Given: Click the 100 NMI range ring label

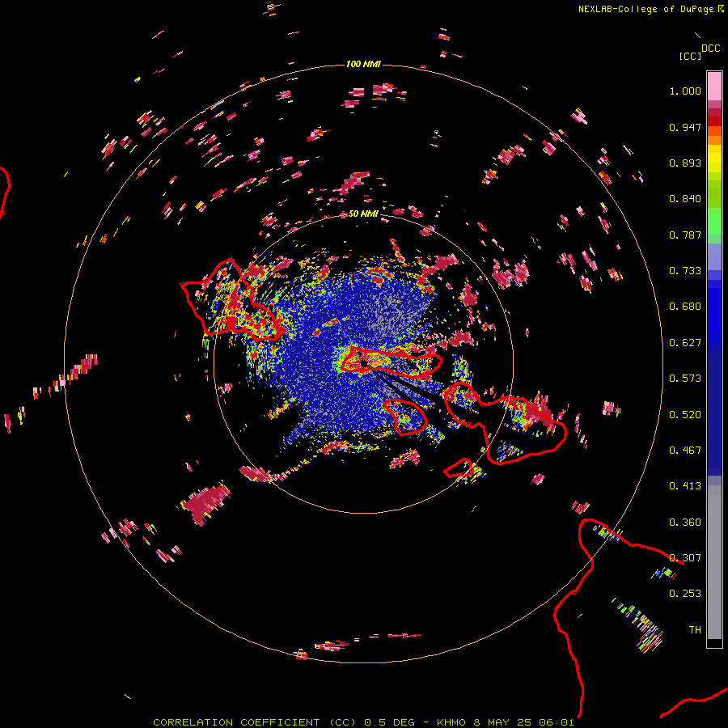Looking at the screenshot, I should (362, 64).
